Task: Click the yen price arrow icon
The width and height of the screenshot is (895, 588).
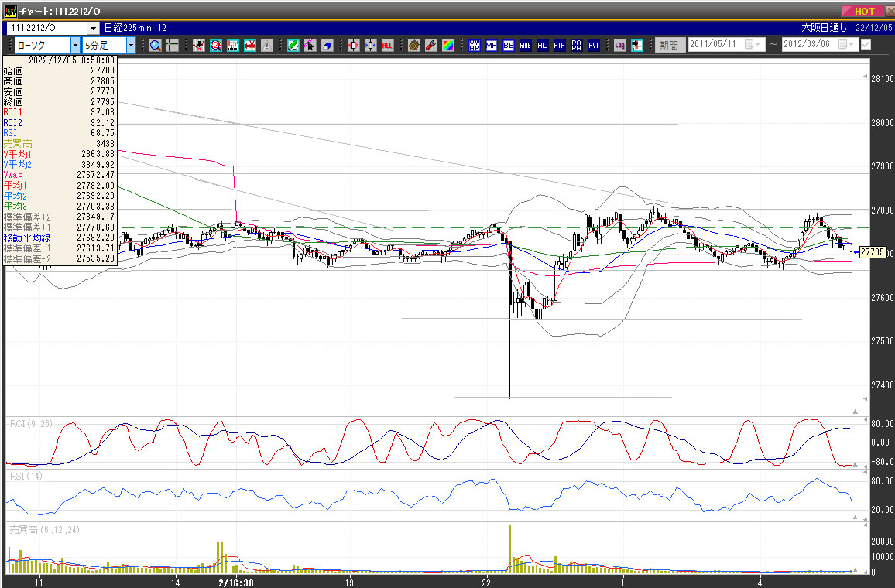Action: [x=250, y=46]
